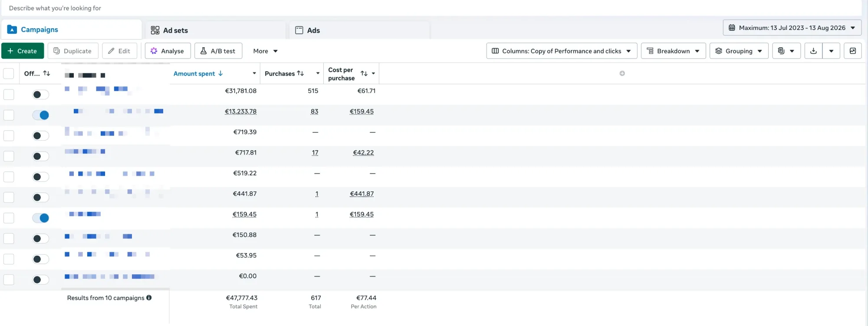
Task: Turn off the €13,233.78 campaign switch
Action: coord(41,115)
